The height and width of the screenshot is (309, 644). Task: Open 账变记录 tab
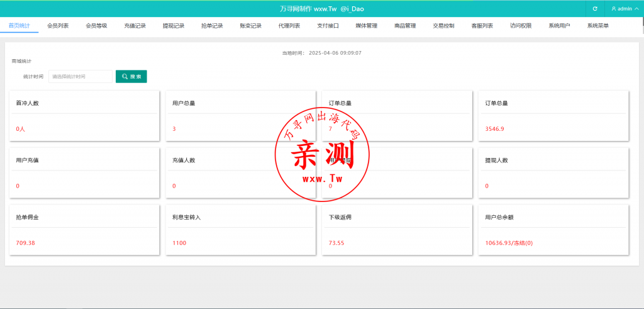(x=250, y=25)
